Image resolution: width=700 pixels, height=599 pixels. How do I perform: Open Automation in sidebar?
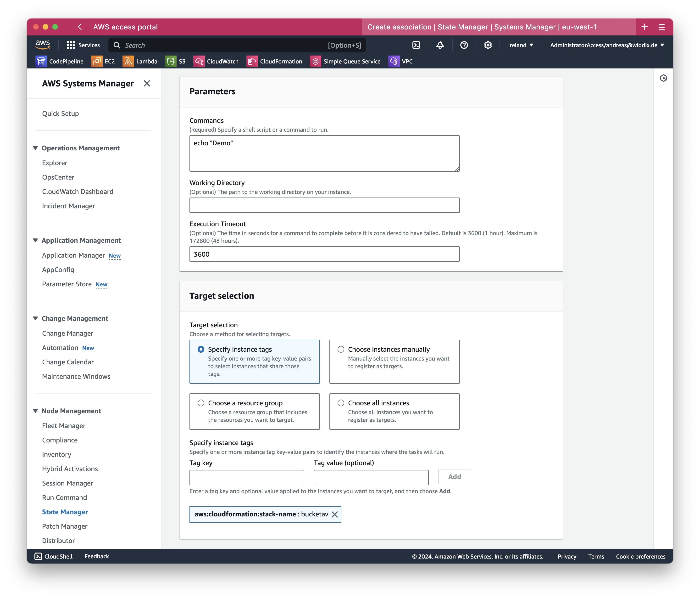[60, 347]
